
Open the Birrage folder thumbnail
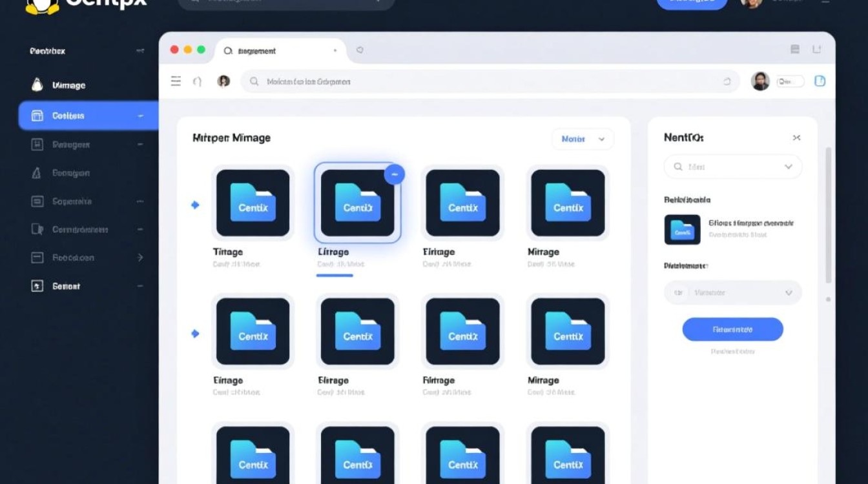click(x=358, y=331)
